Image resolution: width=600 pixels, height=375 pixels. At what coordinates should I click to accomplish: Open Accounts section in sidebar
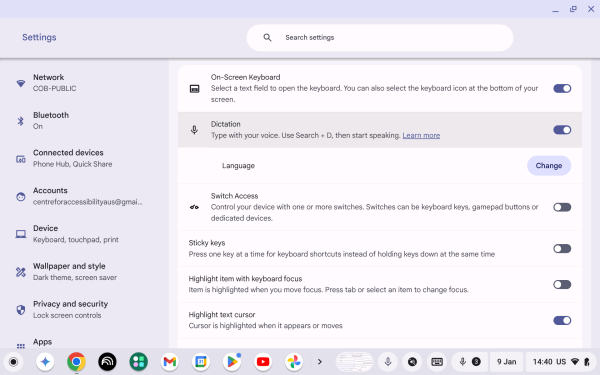point(84,196)
